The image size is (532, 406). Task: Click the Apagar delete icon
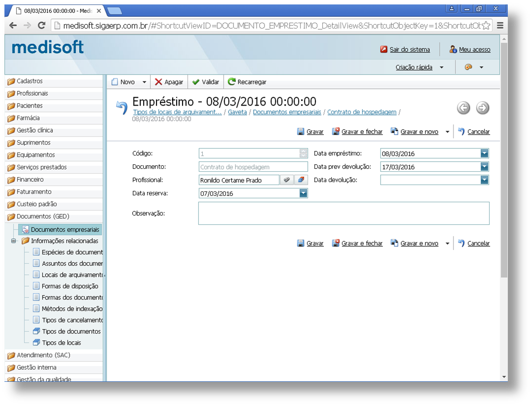click(159, 81)
